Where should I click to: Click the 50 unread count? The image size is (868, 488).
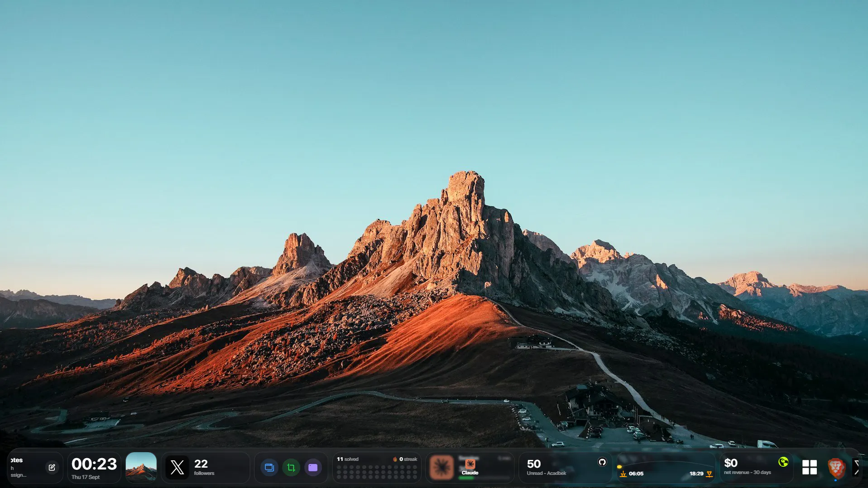[x=534, y=464]
